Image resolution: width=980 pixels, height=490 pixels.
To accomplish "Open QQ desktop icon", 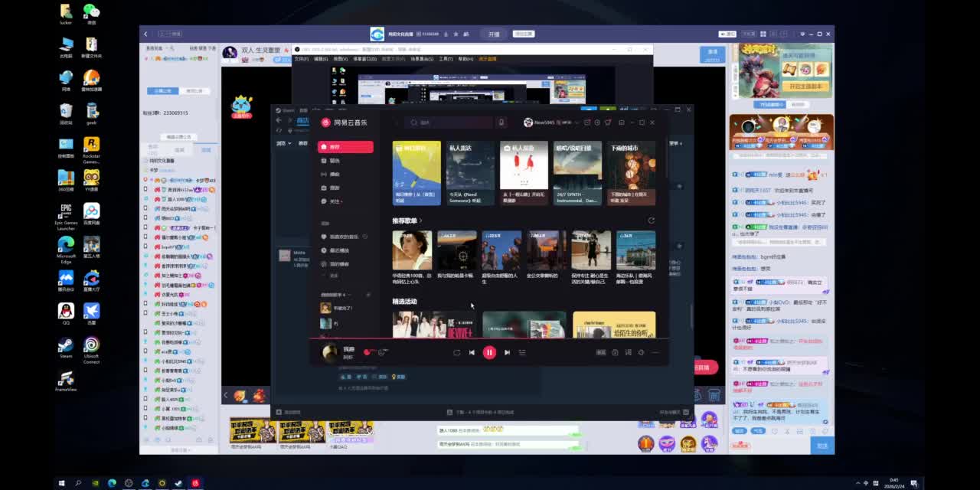I will (x=66, y=313).
